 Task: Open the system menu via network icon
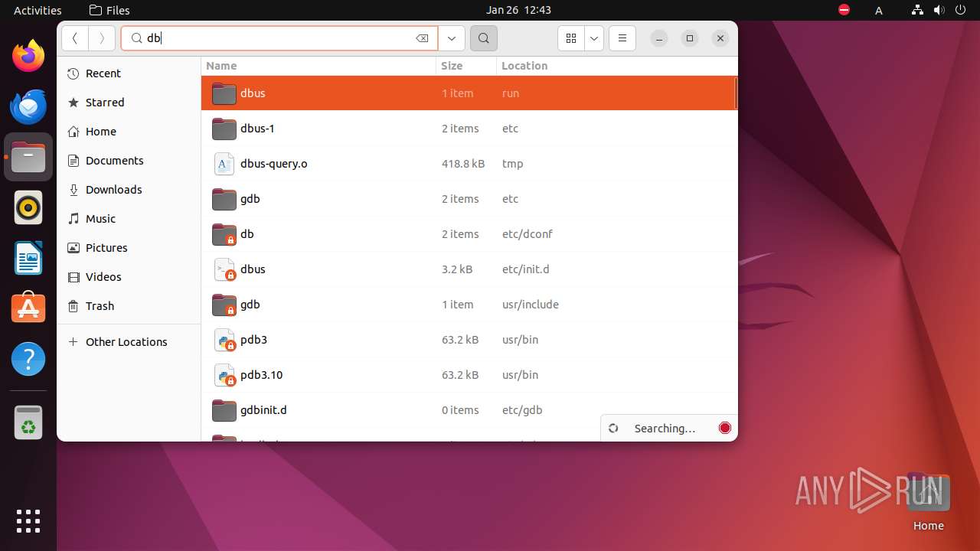pos(917,10)
